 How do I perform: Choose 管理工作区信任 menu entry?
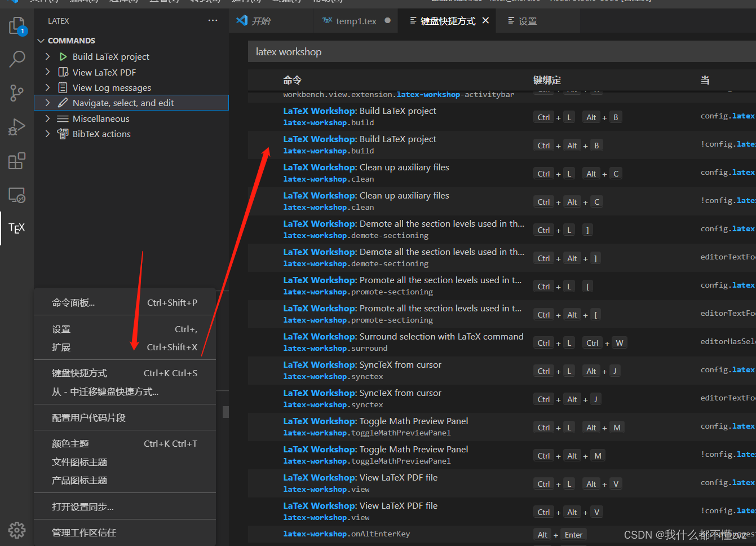click(x=125, y=533)
